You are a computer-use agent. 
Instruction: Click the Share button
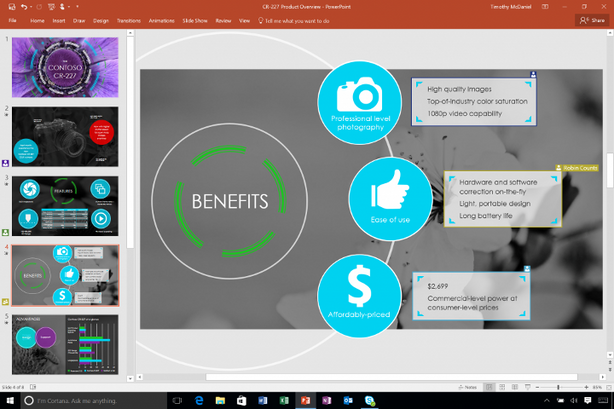591,20
